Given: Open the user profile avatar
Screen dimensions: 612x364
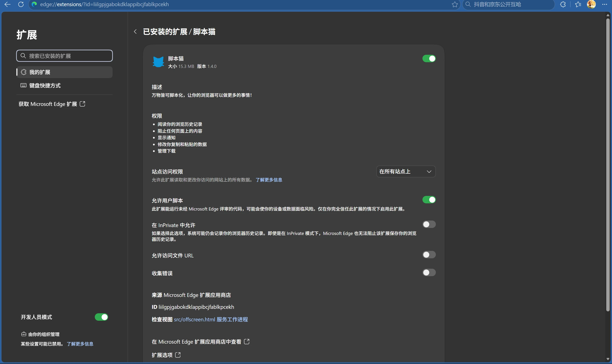Looking at the screenshot, I should point(591,4).
